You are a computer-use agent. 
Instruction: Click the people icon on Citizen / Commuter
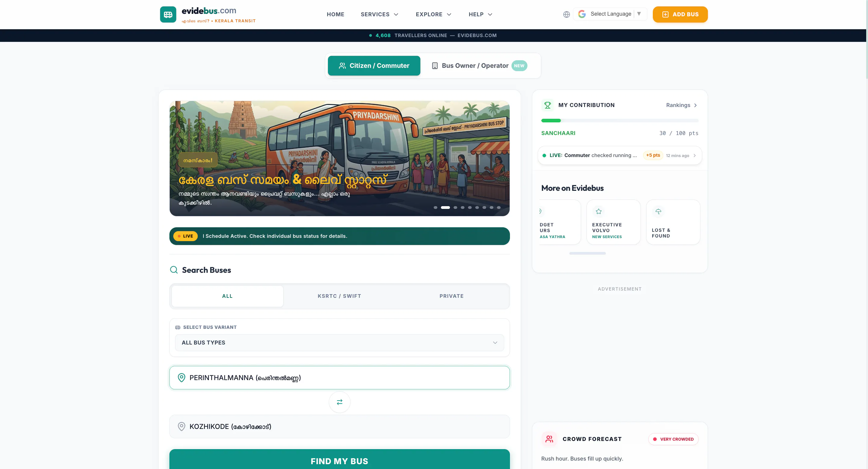point(342,66)
